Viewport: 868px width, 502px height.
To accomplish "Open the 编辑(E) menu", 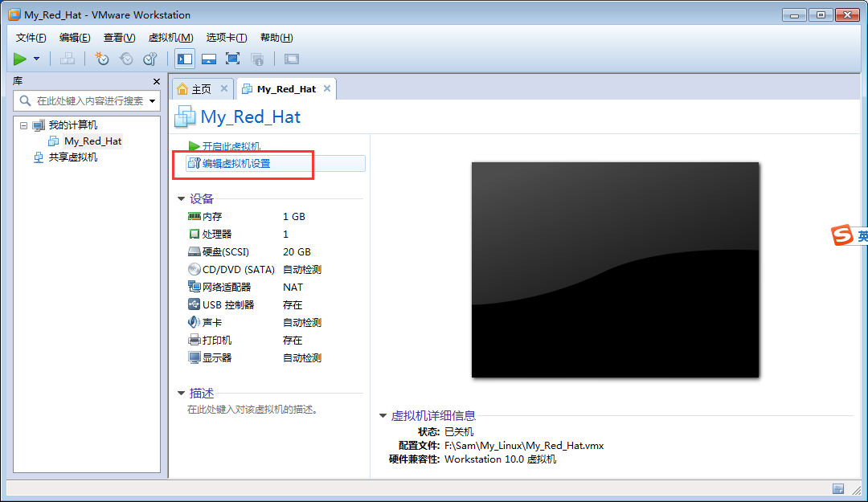I will [x=75, y=38].
